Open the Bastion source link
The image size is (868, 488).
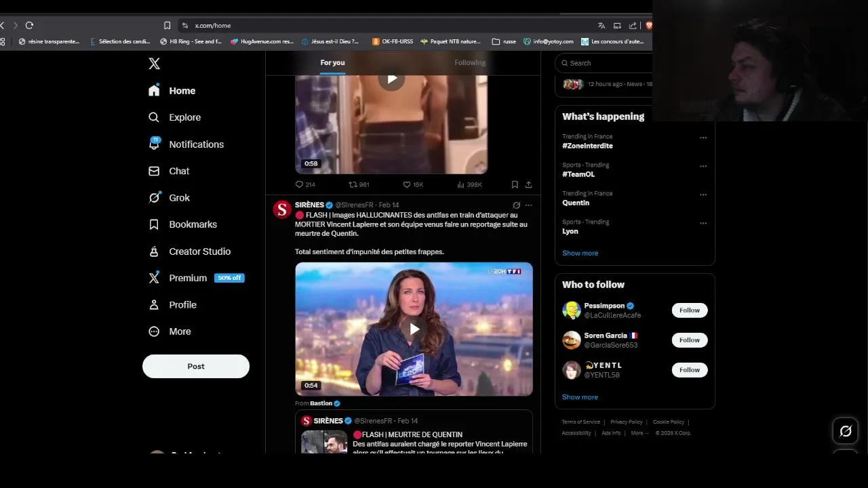[x=321, y=403]
